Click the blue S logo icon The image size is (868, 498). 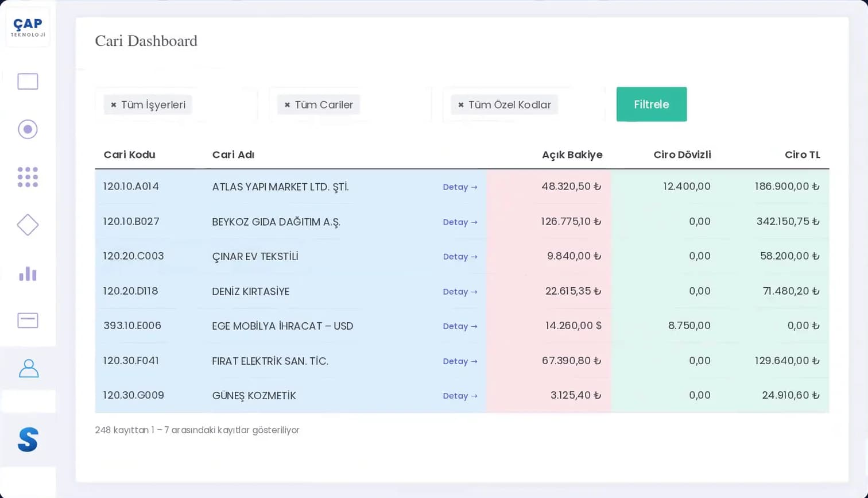[x=28, y=439]
